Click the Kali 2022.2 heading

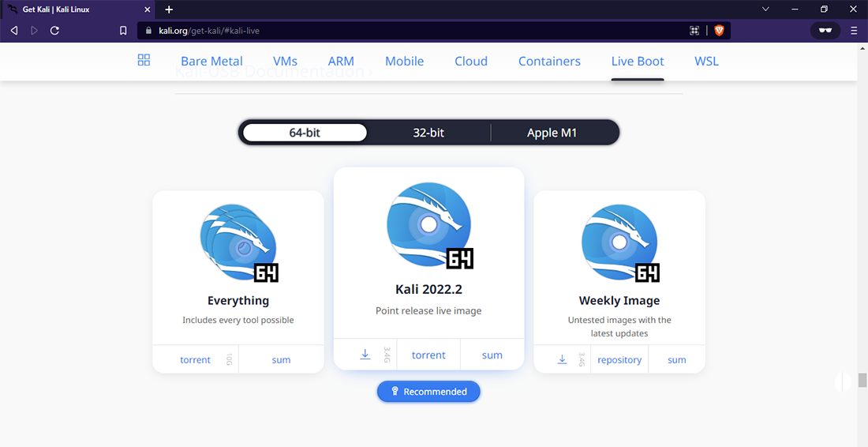pyautogui.click(x=428, y=289)
